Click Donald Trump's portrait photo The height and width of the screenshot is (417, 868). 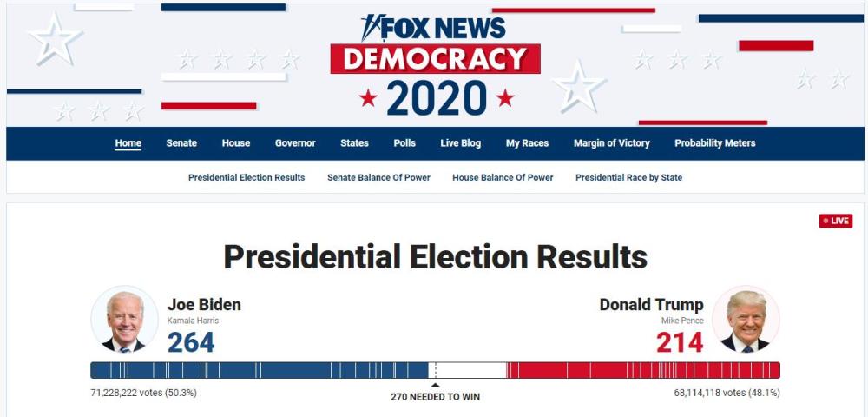tap(746, 320)
